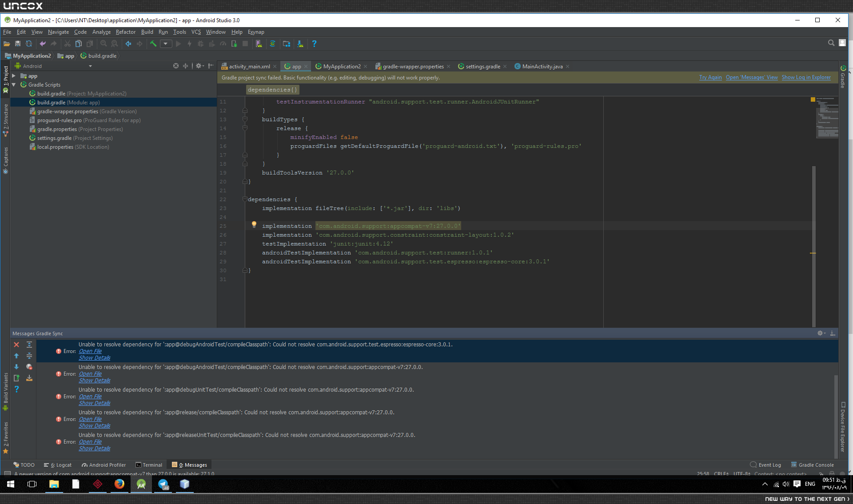853x504 pixels.
Task: Open the Logcat tool window
Action: pyautogui.click(x=58, y=465)
